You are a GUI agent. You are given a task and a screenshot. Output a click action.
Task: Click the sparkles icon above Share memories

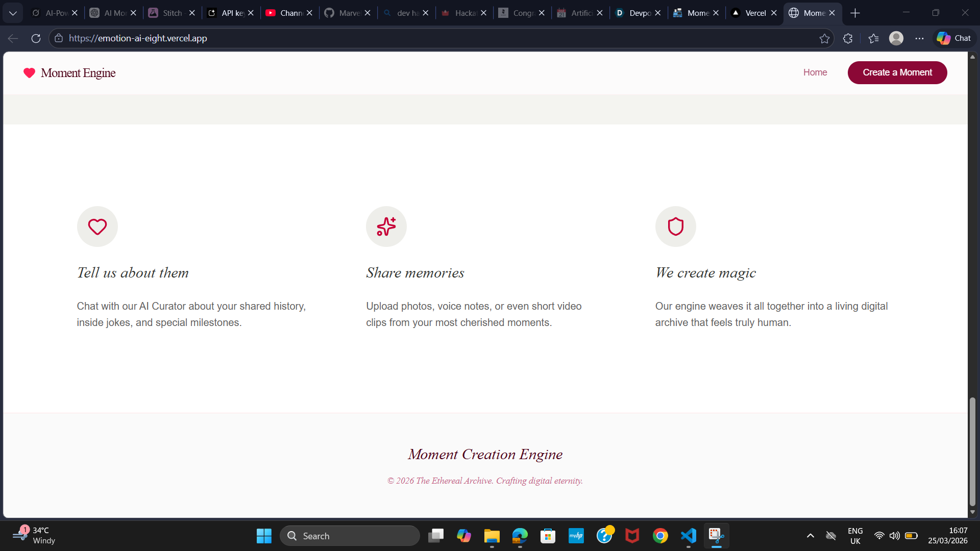386,227
